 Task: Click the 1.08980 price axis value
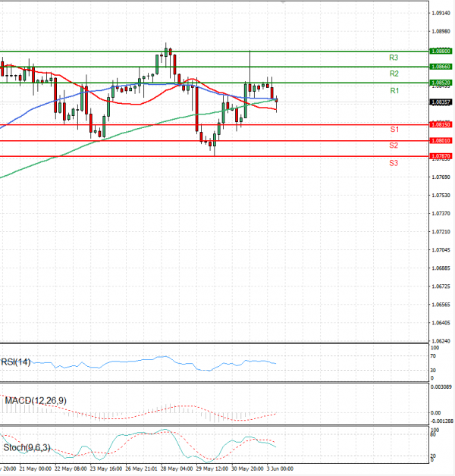pos(441,31)
